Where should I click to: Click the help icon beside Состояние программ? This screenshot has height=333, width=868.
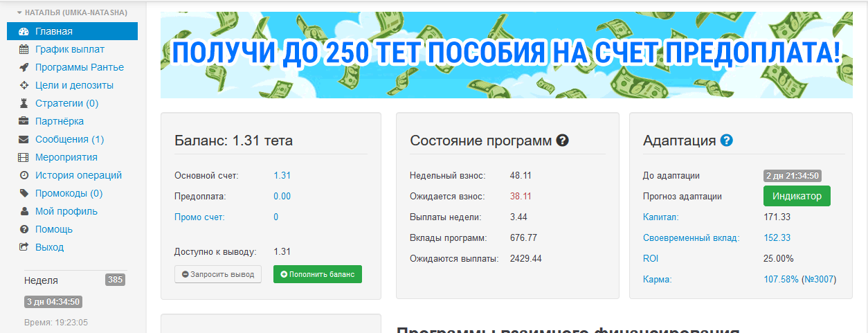pos(562,141)
